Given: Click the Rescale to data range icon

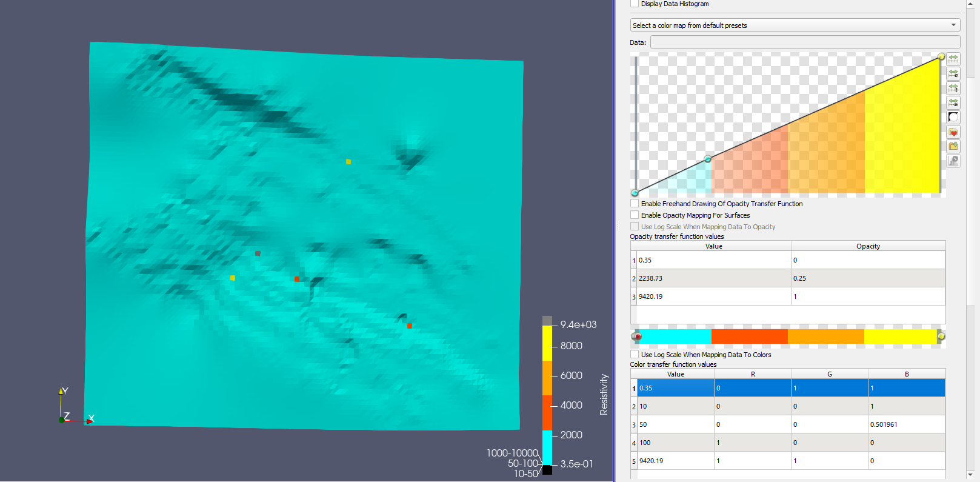Looking at the screenshot, I should tap(953, 59).
